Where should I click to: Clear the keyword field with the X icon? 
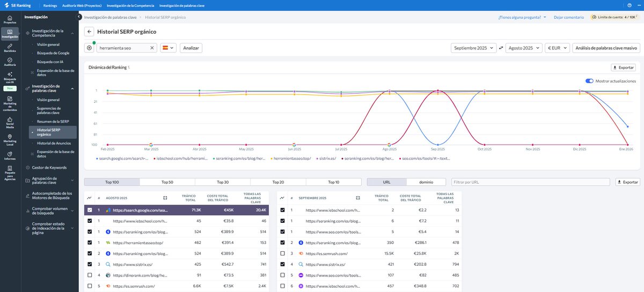(x=152, y=48)
